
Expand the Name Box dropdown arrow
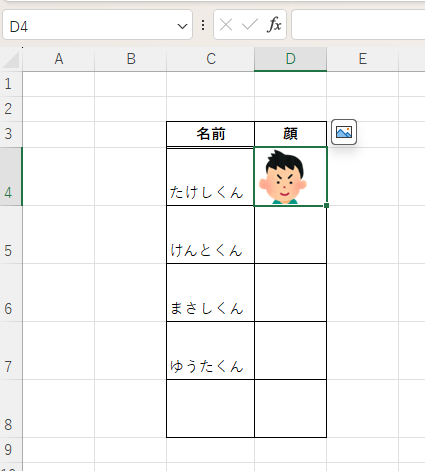pyautogui.click(x=182, y=26)
